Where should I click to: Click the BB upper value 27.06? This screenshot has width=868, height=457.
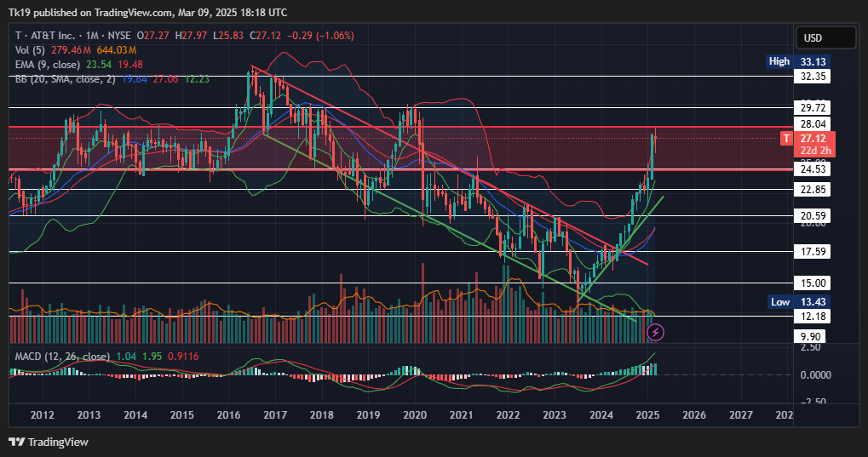(165, 79)
